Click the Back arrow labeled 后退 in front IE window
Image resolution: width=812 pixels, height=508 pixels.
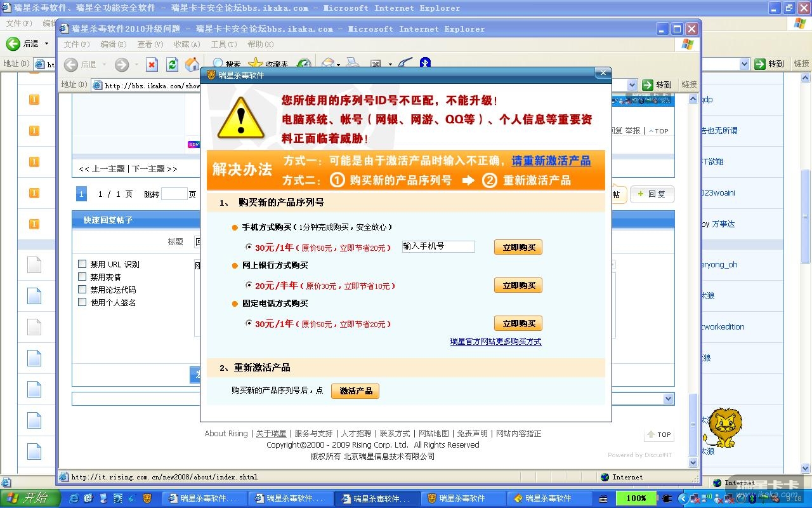80,64
